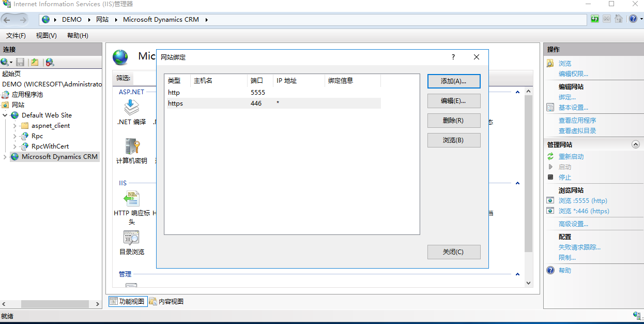Click the 查看虚拟目录 link

[x=577, y=130]
